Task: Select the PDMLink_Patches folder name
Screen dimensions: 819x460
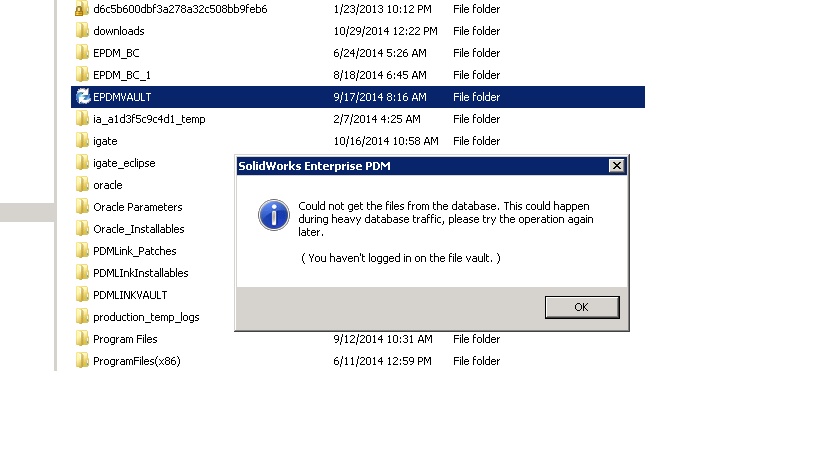Action: 135,251
